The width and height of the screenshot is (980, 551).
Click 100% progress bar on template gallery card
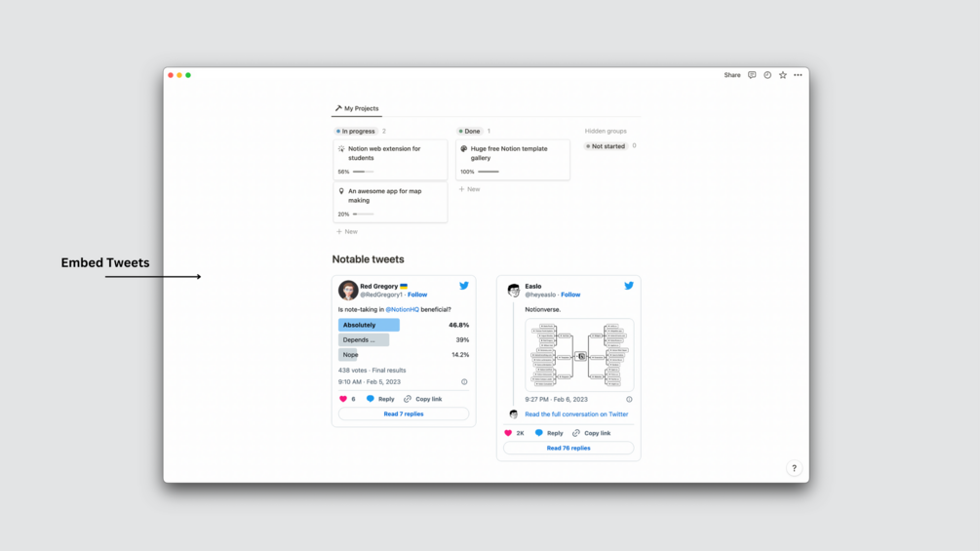[x=489, y=172]
